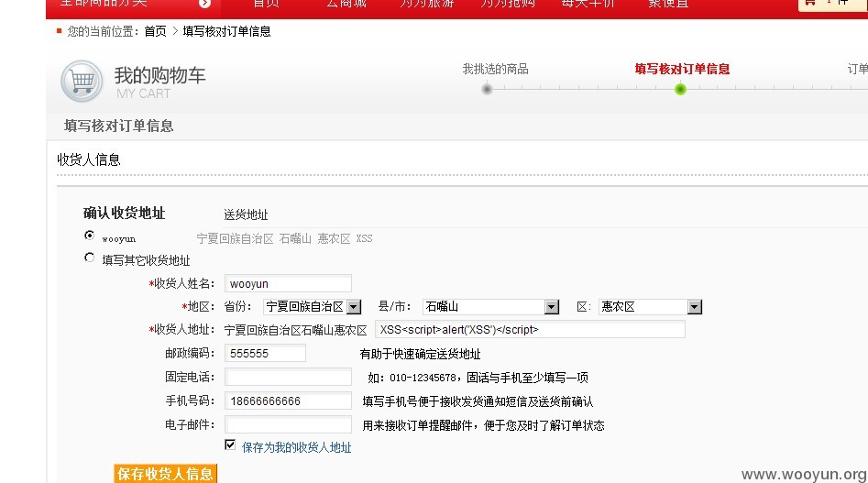Click the hint 有助于快速确定送货地址
Viewport: 868px width, 483px height.
click(x=420, y=354)
